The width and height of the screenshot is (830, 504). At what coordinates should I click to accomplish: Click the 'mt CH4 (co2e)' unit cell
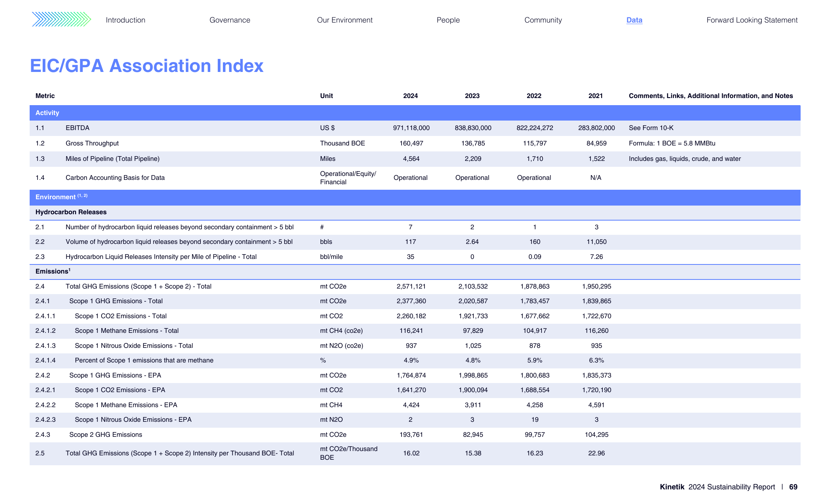coord(341,330)
